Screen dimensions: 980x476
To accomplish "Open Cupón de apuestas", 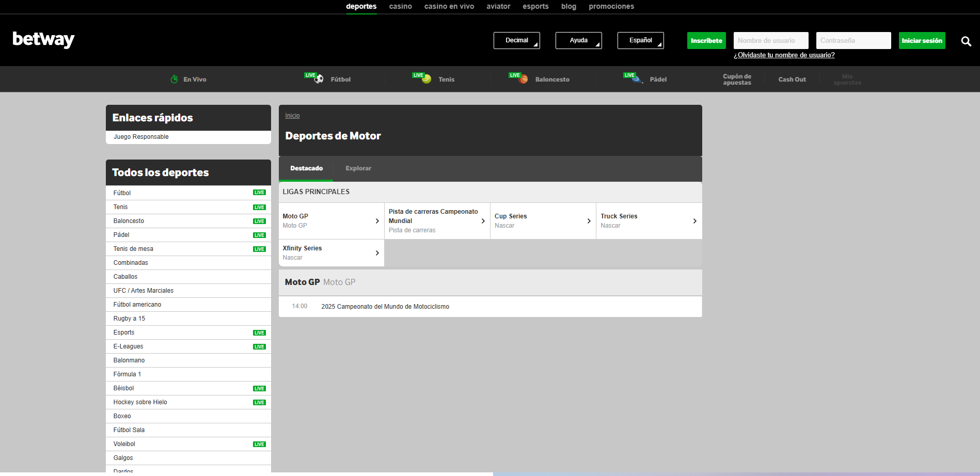I will tap(737, 80).
